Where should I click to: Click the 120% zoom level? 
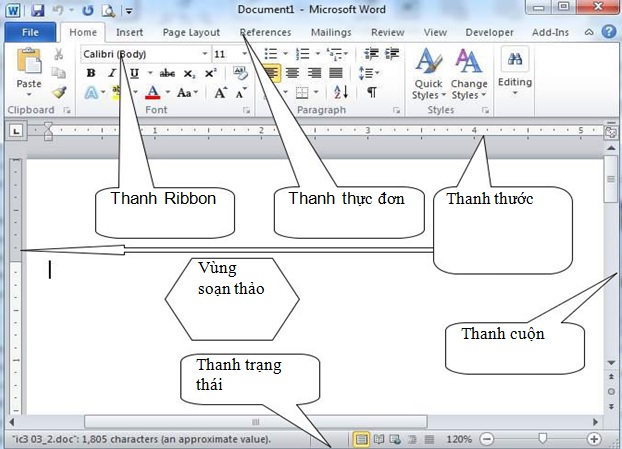click(459, 439)
